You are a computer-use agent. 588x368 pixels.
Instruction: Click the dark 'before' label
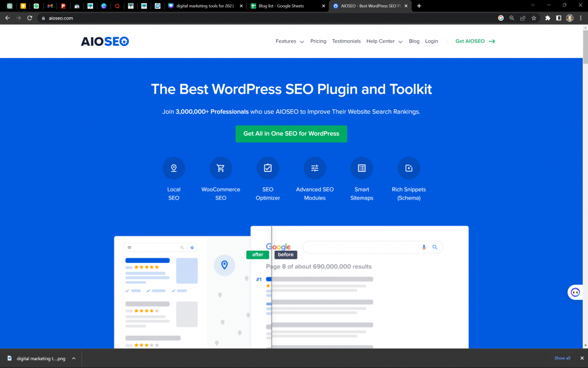pyautogui.click(x=286, y=255)
